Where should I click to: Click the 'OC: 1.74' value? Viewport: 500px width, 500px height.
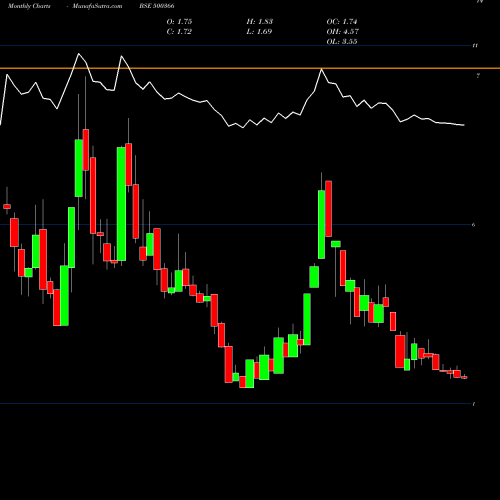click(342, 22)
